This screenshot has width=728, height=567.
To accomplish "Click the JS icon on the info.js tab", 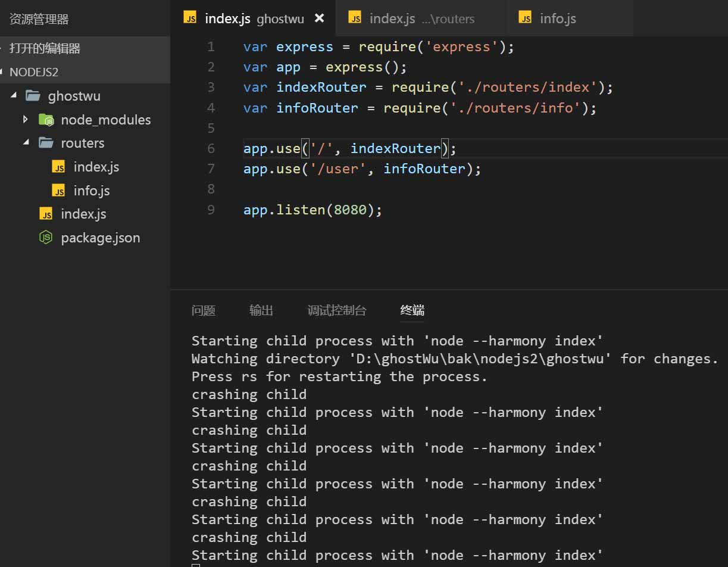I will (525, 18).
